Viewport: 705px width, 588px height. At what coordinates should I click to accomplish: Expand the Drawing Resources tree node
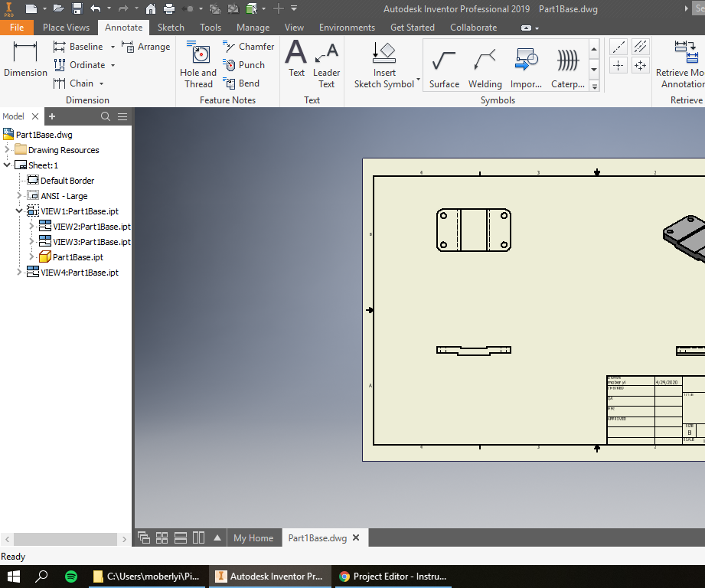click(x=6, y=149)
